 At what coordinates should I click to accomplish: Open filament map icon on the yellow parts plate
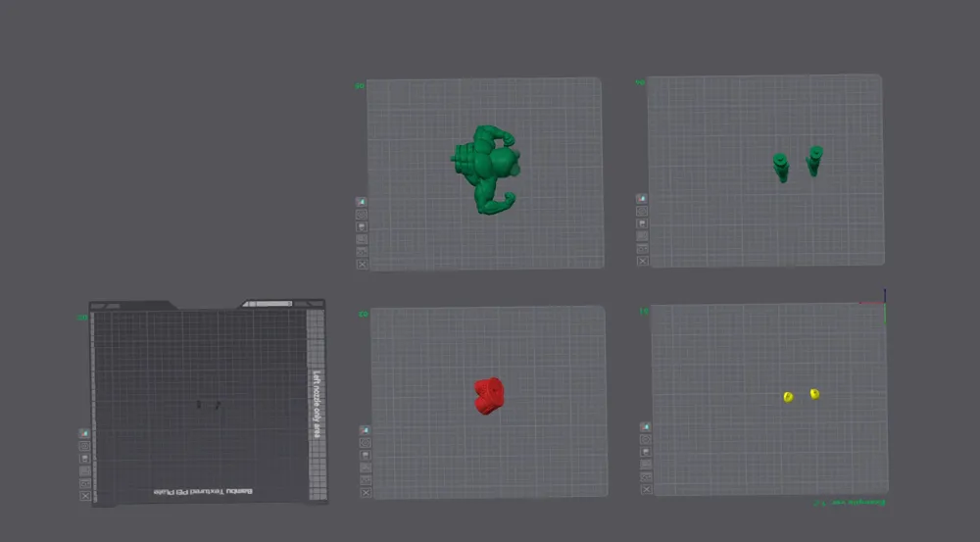click(x=646, y=427)
